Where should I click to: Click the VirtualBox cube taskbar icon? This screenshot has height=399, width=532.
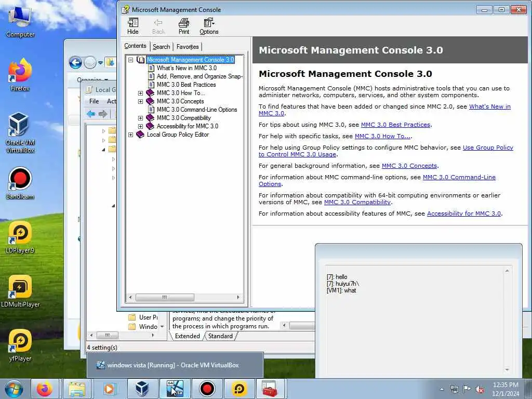click(142, 389)
